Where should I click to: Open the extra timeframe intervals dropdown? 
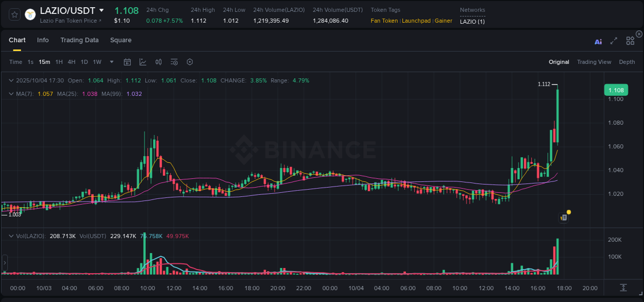tap(111, 62)
